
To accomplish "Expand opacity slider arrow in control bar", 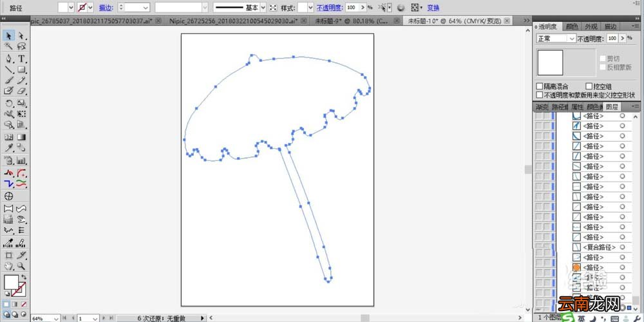I will pyautogui.click(x=363, y=7).
